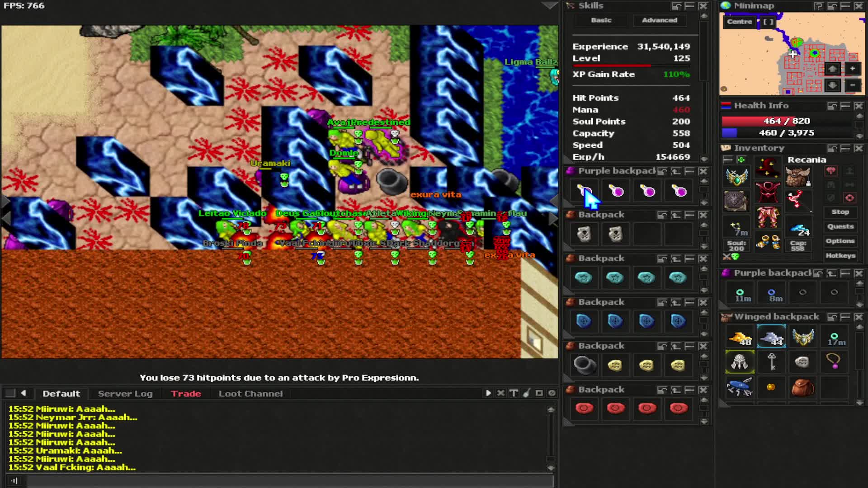Click the ring showing 17m in Winged backpack
Viewport: 868px width, 488px height.
pos(834,337)
